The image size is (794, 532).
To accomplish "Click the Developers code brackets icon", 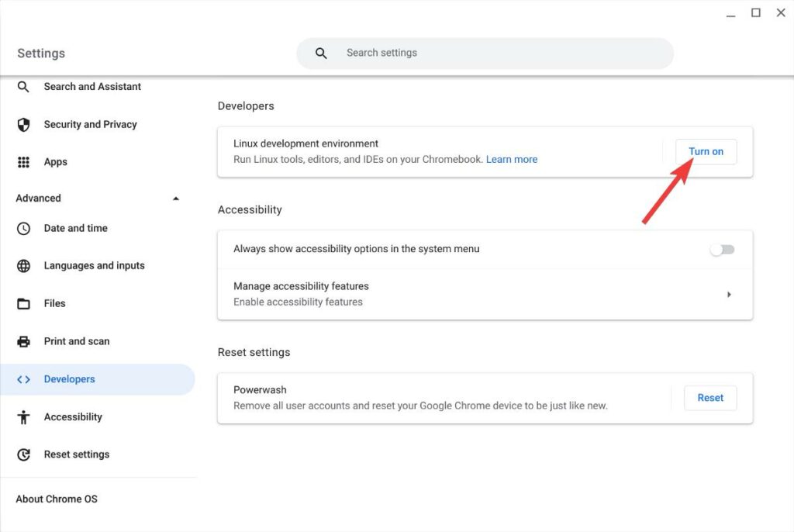I will pyautogui.click(x=23, y=379).
